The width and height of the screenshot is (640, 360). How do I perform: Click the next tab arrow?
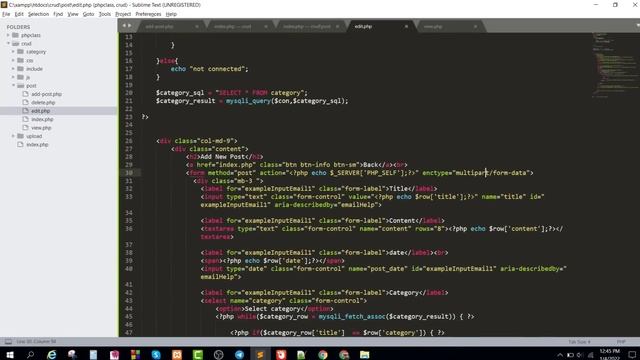pos(130,26)
